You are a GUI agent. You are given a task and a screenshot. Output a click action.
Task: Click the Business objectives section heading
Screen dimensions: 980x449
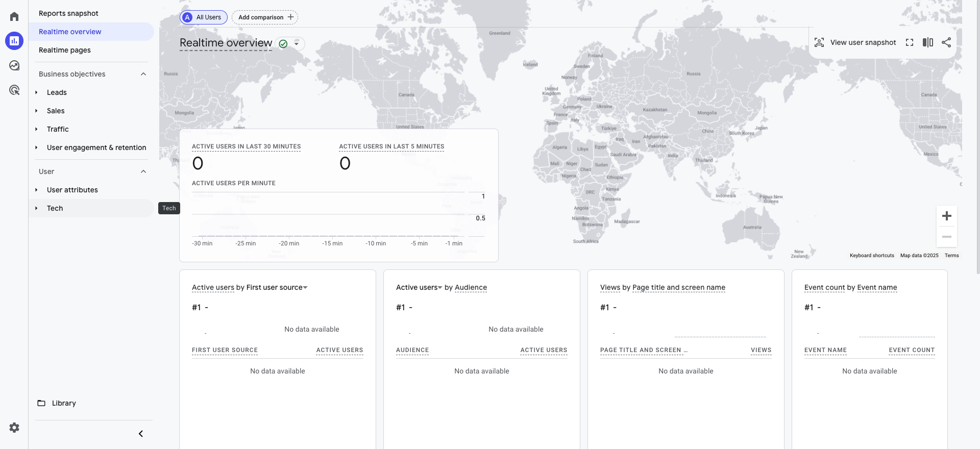coord(72,74)
